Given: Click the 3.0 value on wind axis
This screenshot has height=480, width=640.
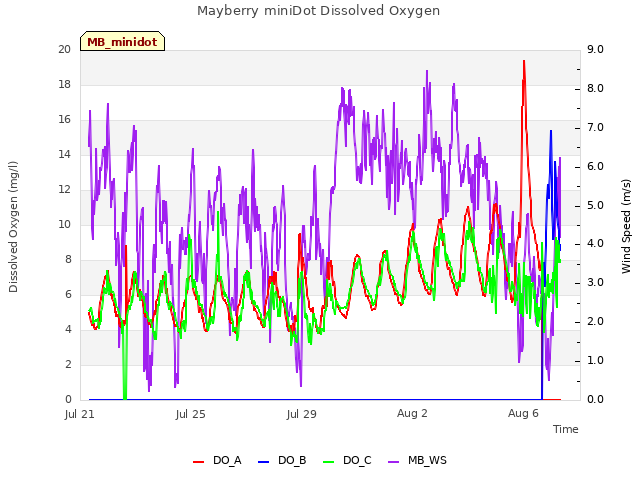Looking at the screenshot, I should pos(596,282).
